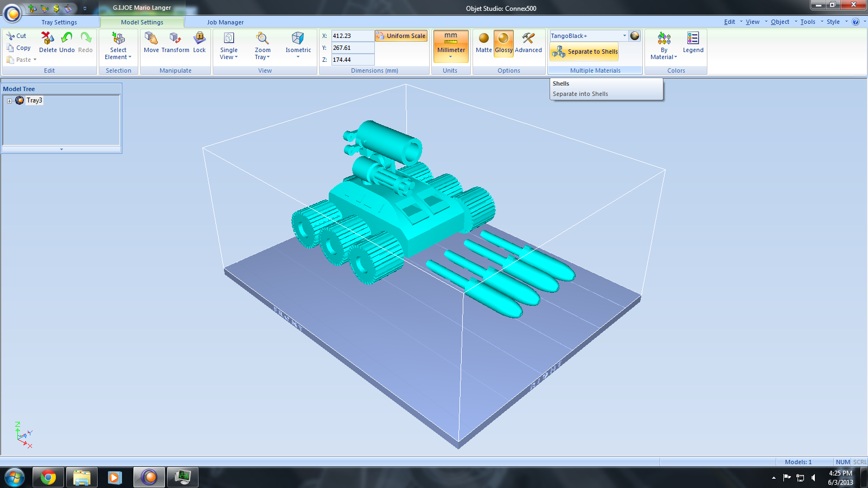This screenshot has width=868, height=488.
Task: Open the media player taskbar icon
Action: (x=115, y=478)
